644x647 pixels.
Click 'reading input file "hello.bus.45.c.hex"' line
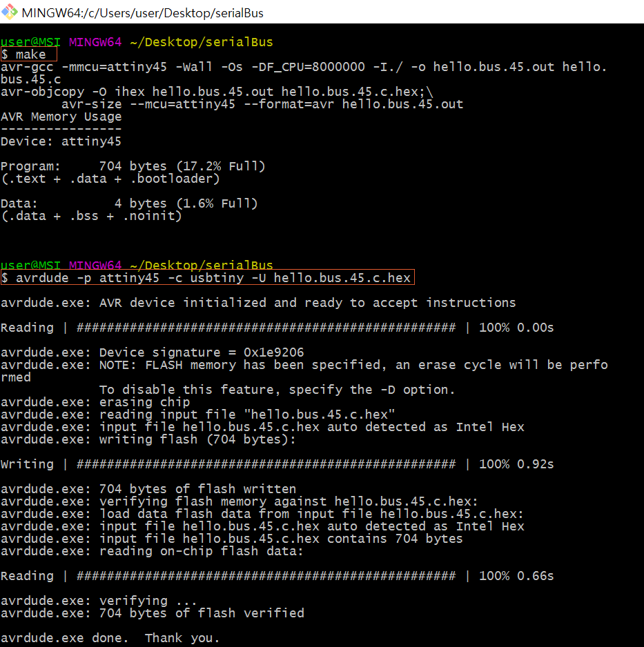[197, 415]
